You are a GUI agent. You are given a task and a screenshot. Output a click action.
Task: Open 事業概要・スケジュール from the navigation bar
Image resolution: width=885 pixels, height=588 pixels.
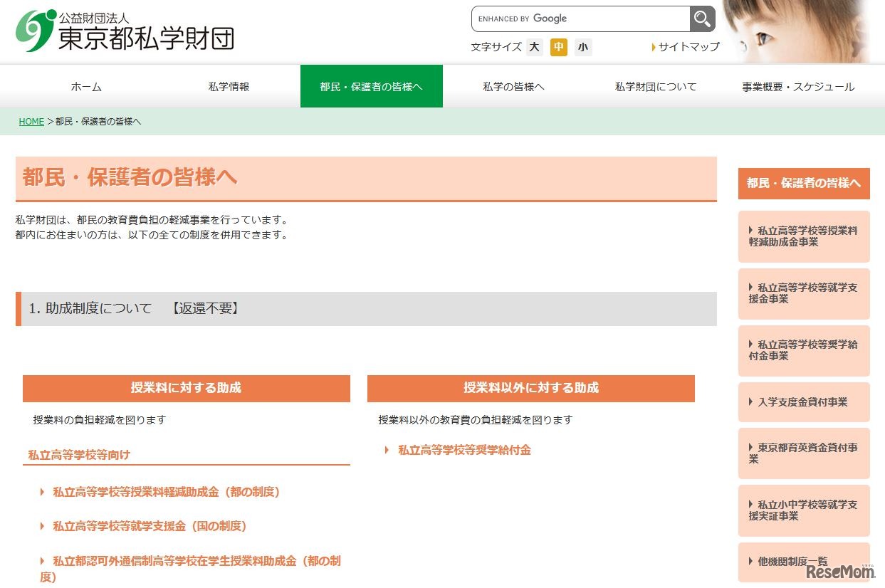797,86
